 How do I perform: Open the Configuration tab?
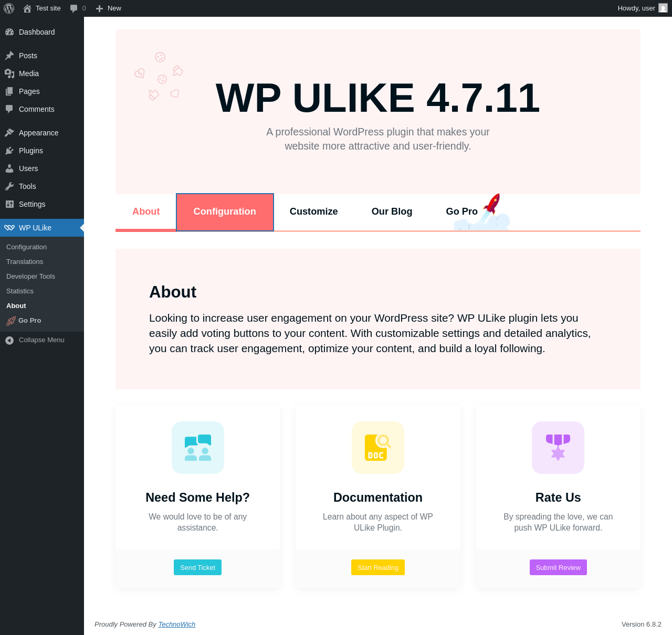(x=225, y=212)
